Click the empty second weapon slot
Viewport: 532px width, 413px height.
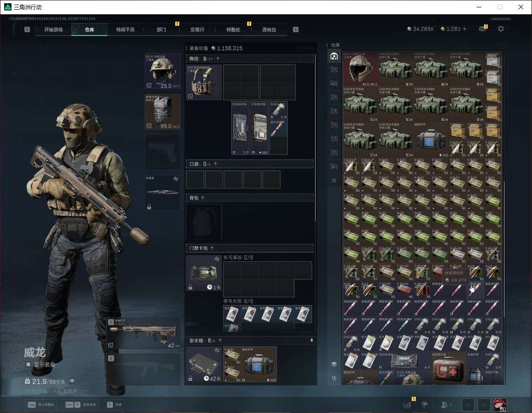click(x=143, y=369)
